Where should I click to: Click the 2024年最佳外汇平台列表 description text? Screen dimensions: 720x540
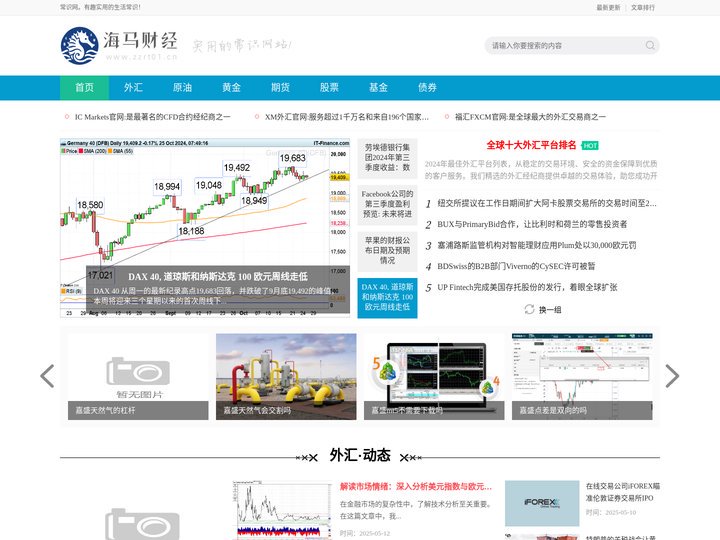541,169
